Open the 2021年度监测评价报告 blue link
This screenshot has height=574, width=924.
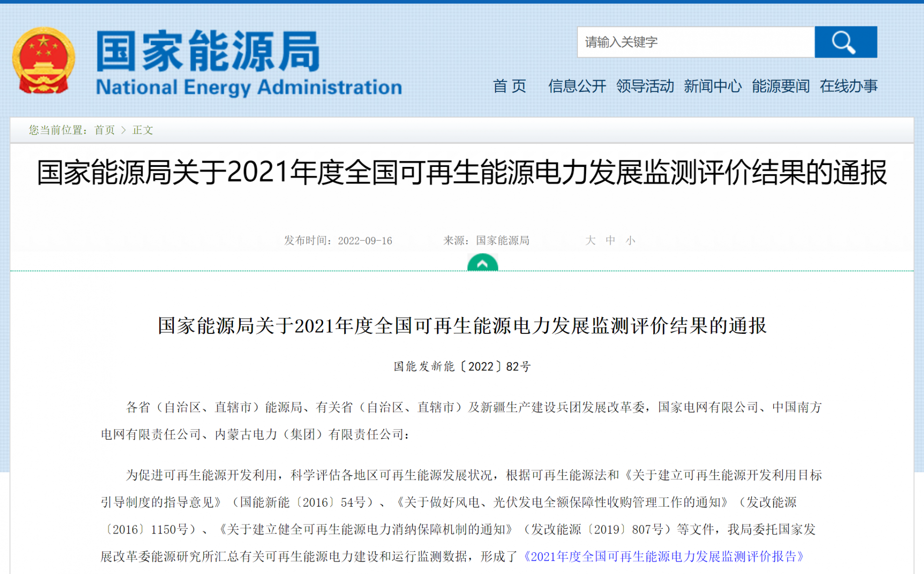point(664,557)
